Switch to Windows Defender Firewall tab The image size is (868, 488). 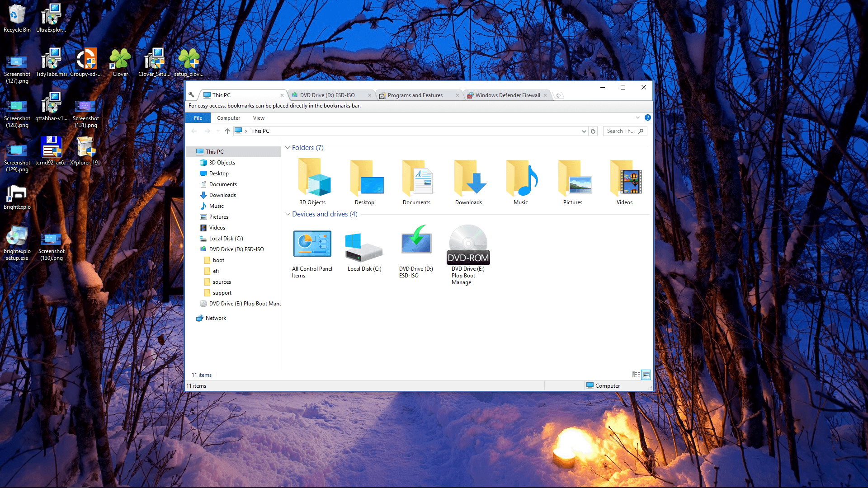tap(508, 95)
